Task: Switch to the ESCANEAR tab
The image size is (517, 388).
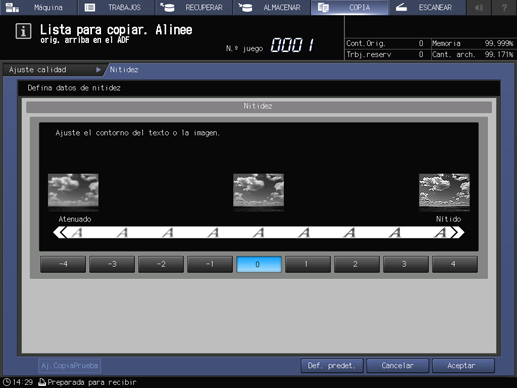Action: (x=427, y=7)
